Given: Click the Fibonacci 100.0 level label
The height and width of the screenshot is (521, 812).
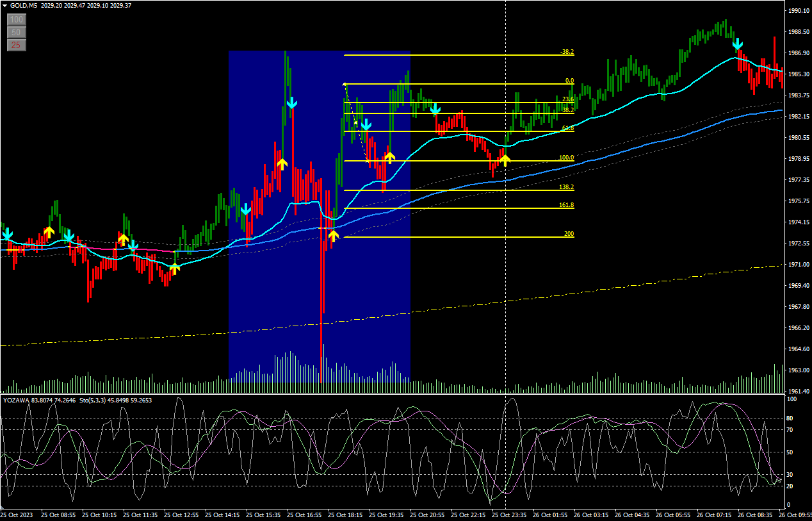Looking at the screenshot, I should 566,158.
